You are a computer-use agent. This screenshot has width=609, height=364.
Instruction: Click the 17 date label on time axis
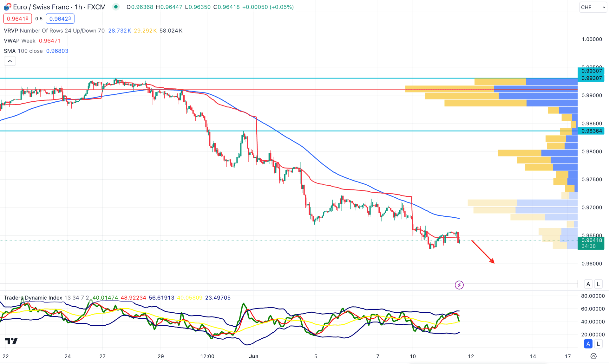pos(568,356)
